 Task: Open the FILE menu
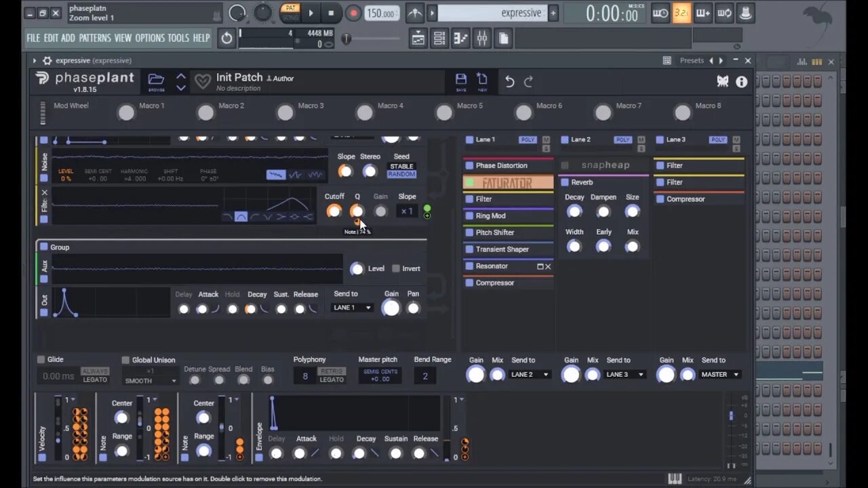pyautogui.click(x=33, y=38)
